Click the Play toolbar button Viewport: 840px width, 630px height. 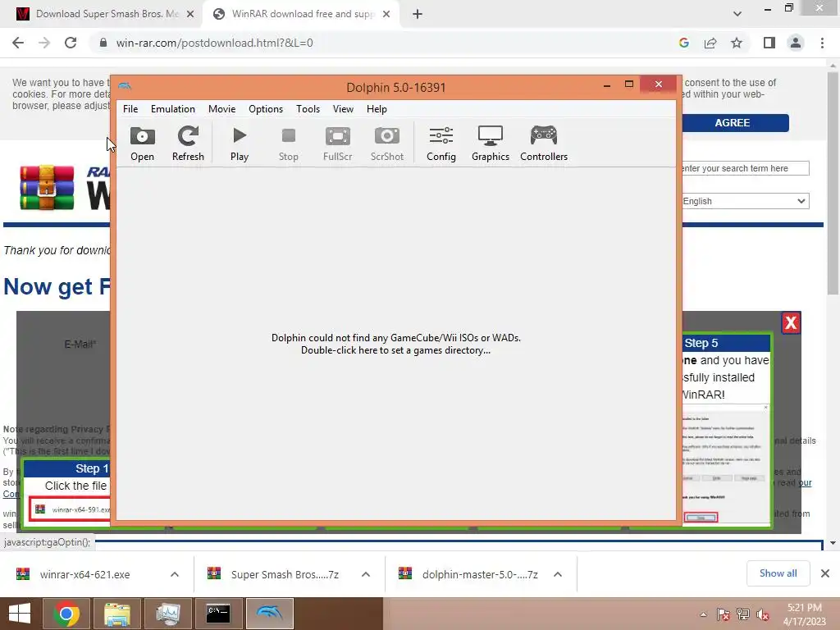tap(240, 143)
